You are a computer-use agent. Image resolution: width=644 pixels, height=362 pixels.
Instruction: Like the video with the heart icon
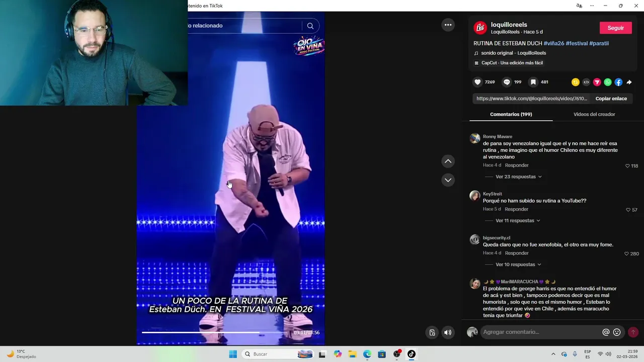[477, 82]
